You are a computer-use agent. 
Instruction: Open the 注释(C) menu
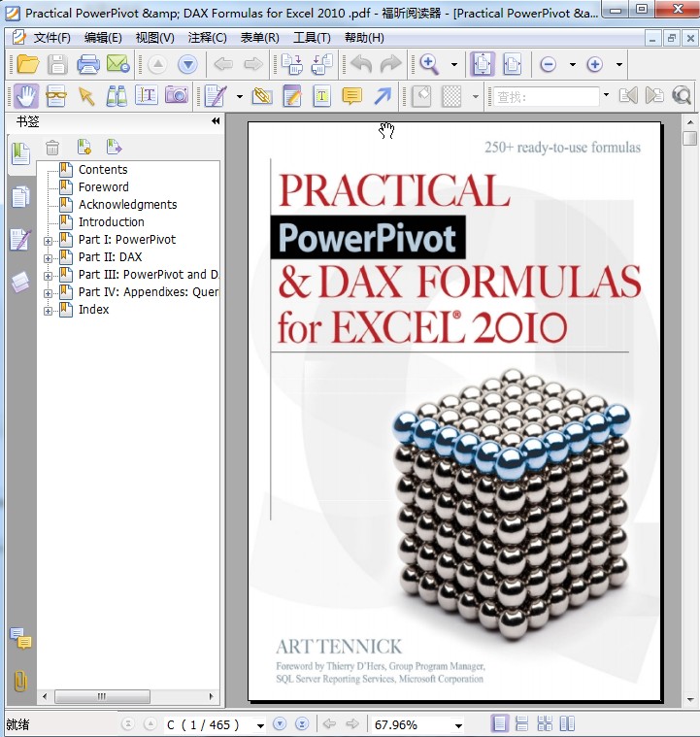pos(207,38)
